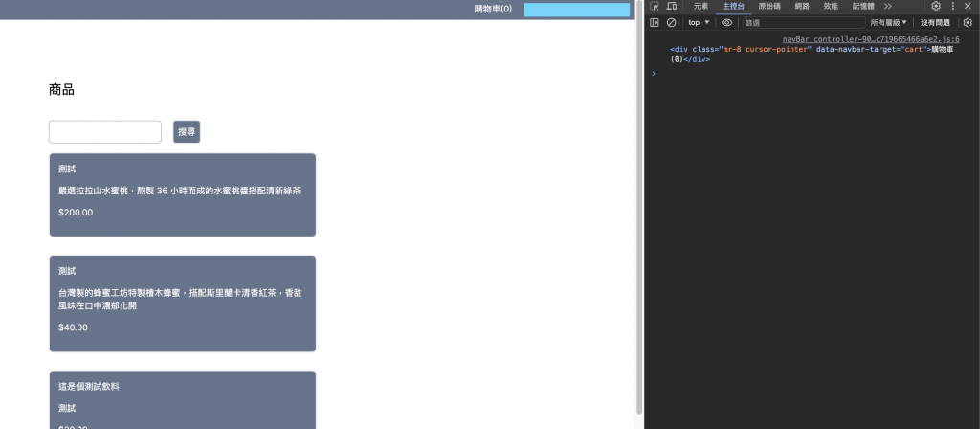Open the 購物車(0) cart in navbar
The image size is (980, 429).
tap(493, 9)
